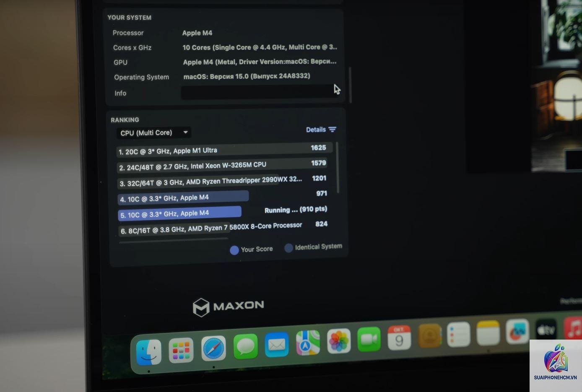The image size is (582, 392).
Task: Click the GPU value Apple M4 (Metal...)
Action: (260, 62)
